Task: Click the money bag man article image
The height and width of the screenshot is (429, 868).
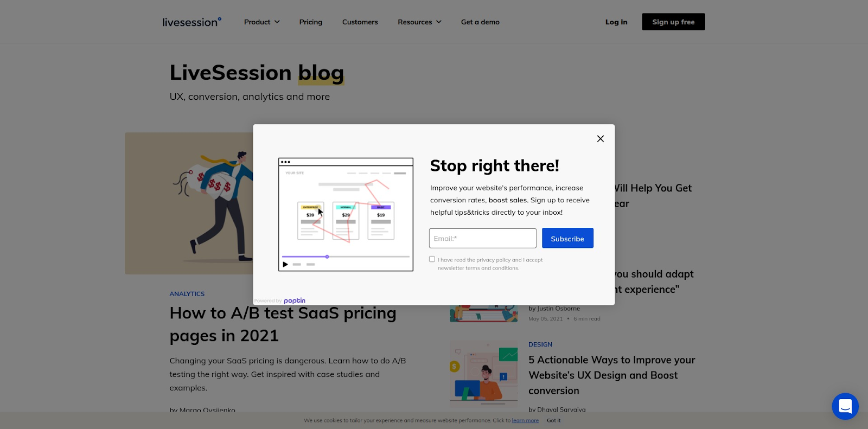Action: [x=189, y=203]
